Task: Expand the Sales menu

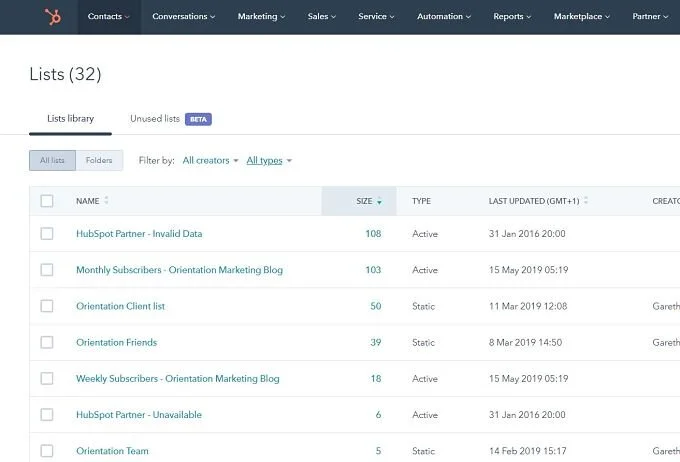Action: [321, 16]
